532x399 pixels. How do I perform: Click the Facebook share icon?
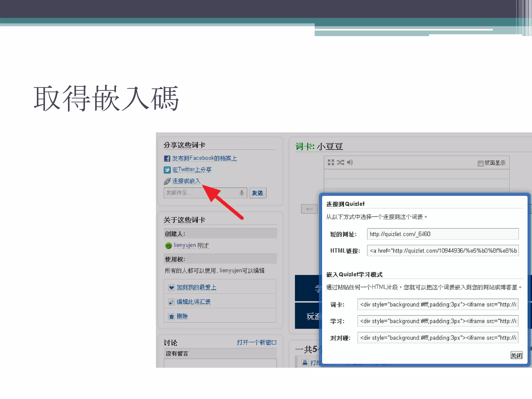167,158
